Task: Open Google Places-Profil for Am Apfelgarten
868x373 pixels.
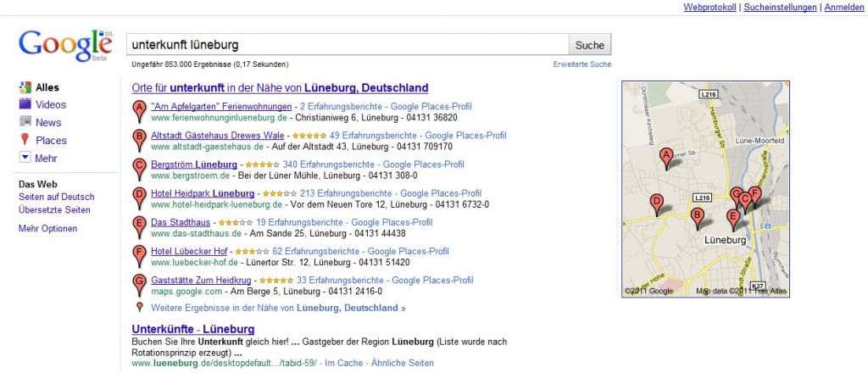Action: pyautogui.click(x=431, y=106)
